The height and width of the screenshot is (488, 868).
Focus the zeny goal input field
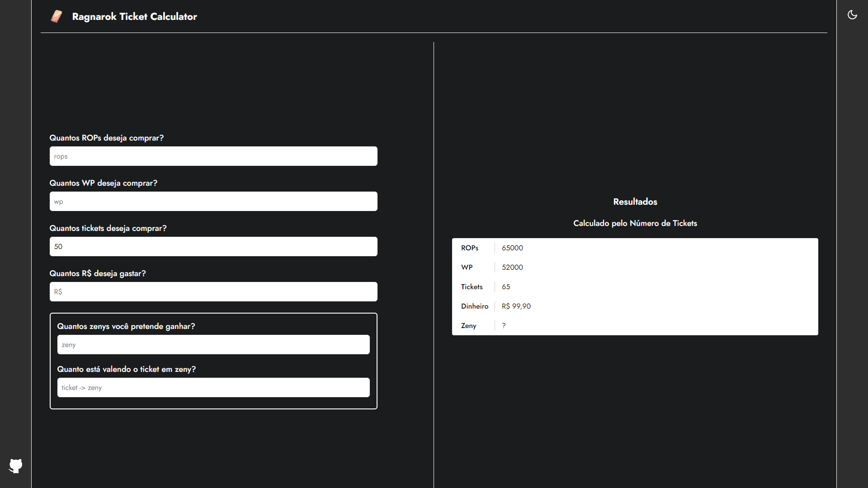click(213, 345)
